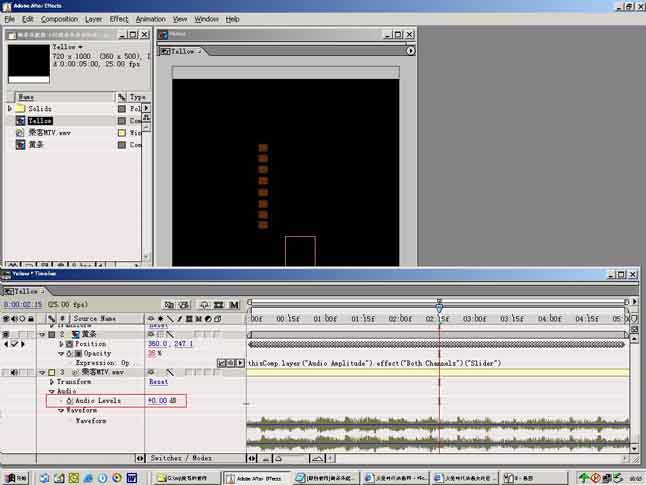Viewport: 646px width, 485px height.
Task: Expand Transform group of 乘客MTV.wav layer
Action: [52, 382]
